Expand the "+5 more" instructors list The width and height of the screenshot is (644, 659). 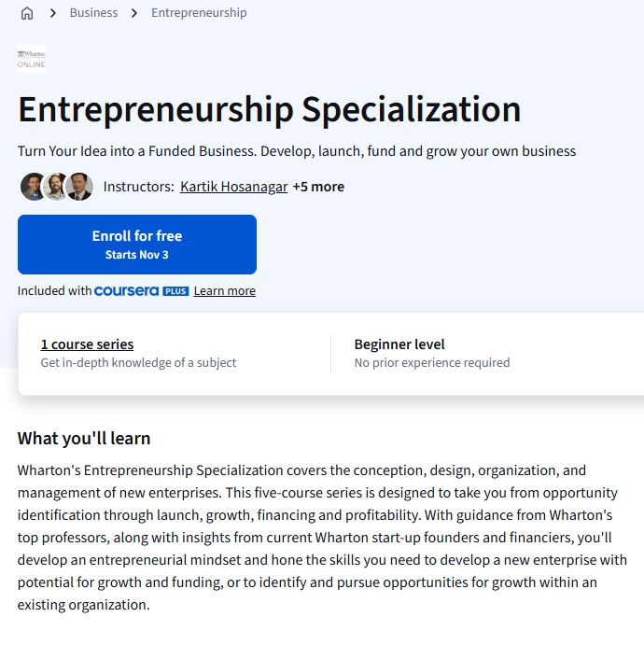pos(318,187)
